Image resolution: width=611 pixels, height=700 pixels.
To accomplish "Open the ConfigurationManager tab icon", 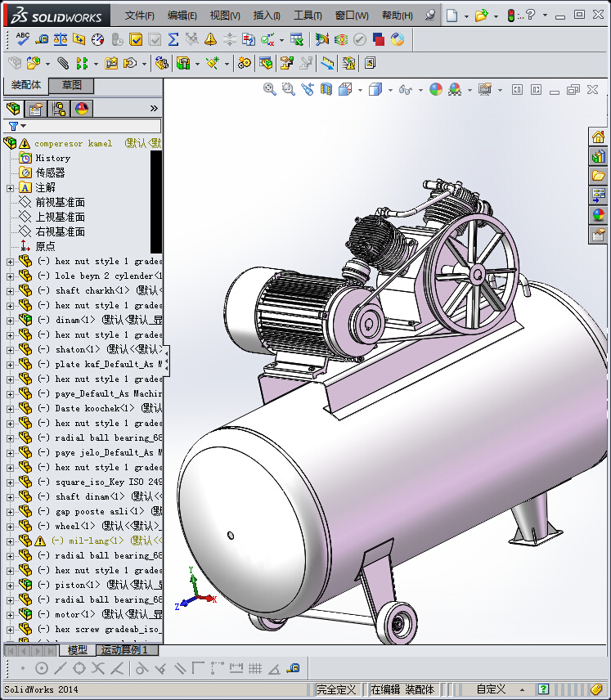I will tap(59, 109).
